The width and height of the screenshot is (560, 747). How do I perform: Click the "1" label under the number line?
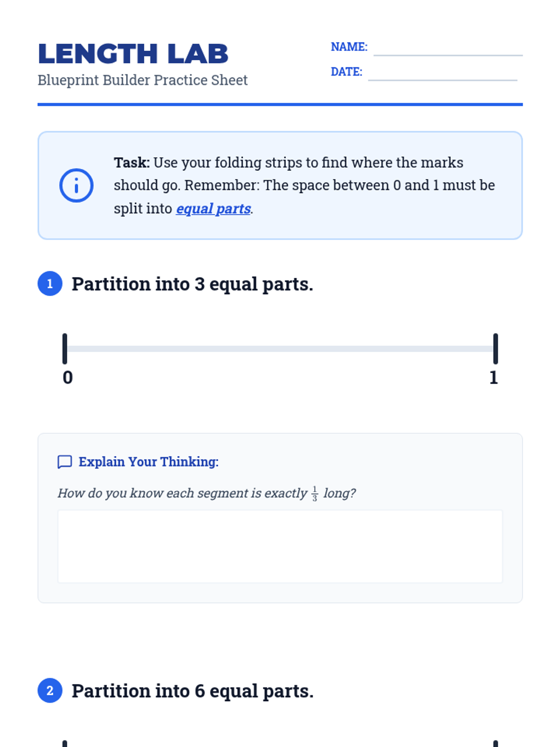pos(493,377)
